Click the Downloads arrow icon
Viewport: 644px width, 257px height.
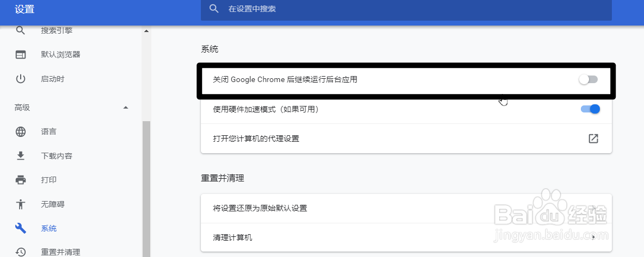pos(21,156)
